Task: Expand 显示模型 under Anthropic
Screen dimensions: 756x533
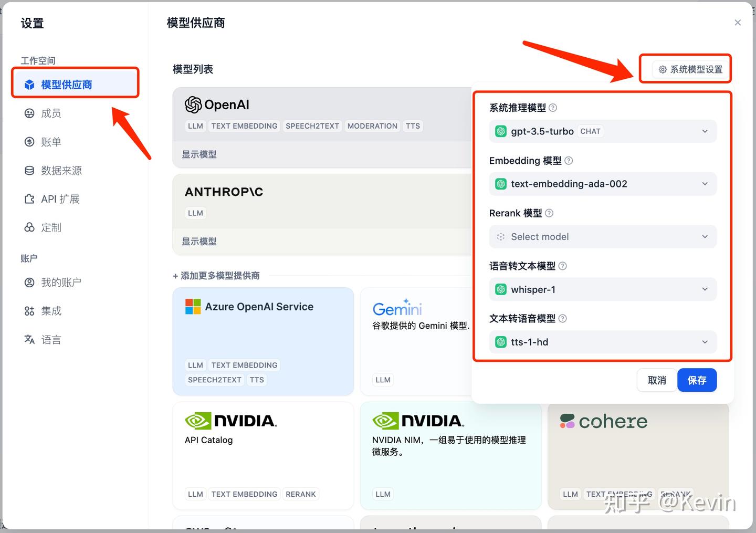Action: pos(199,242)
